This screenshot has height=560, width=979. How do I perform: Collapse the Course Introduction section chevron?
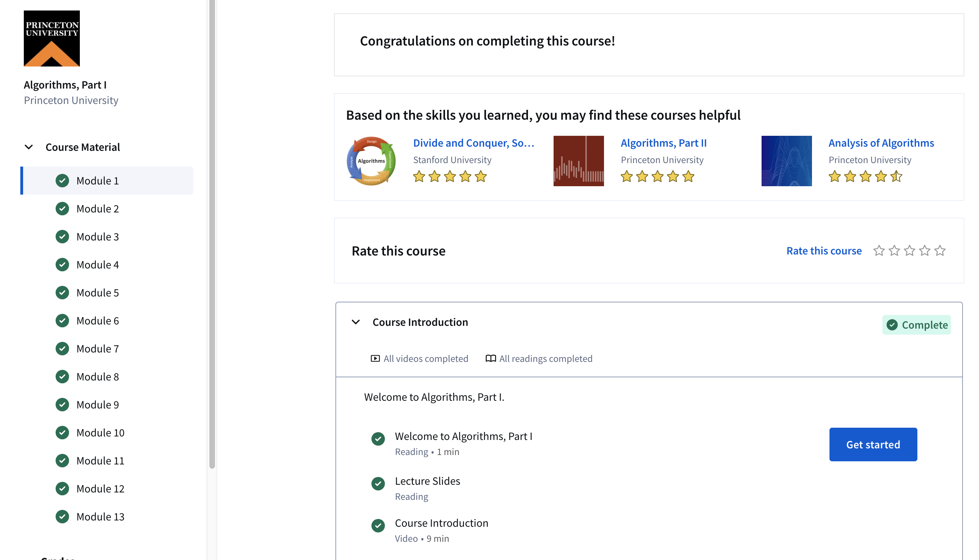(x=356, y=322)
